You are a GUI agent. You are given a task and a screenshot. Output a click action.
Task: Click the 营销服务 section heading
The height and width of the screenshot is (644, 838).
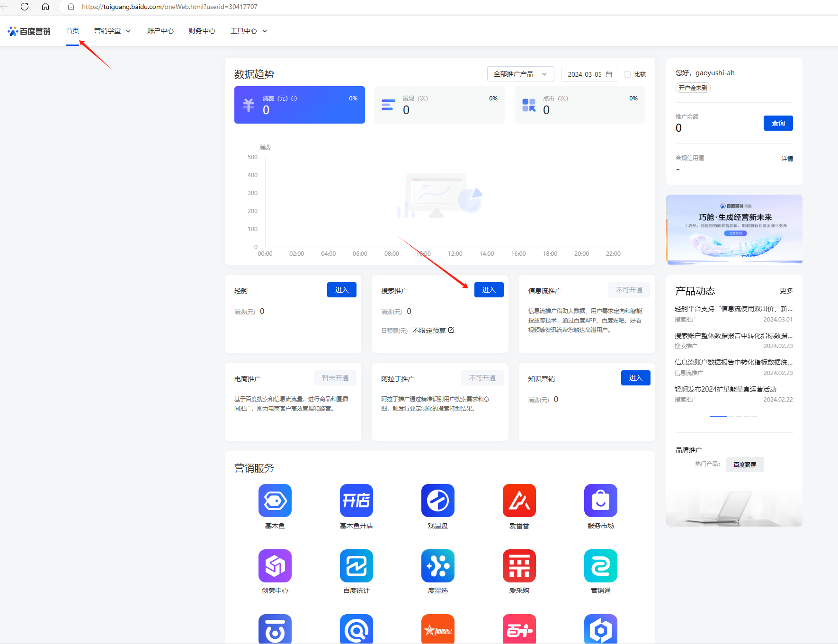254,468
